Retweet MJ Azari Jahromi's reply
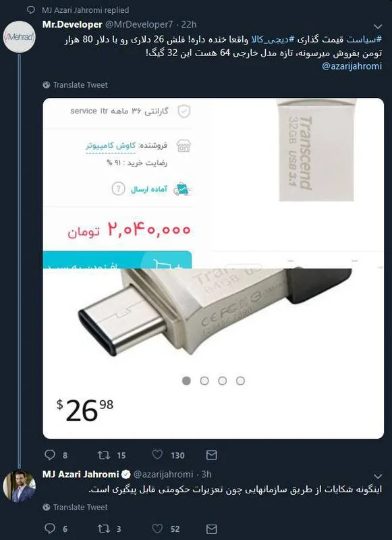This screenshot has height=540, width=392. (104, 529)
